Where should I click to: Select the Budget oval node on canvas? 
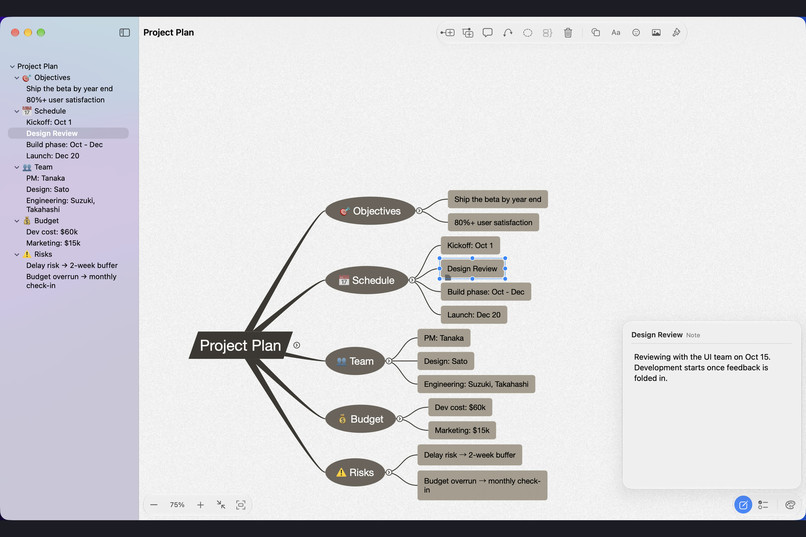(360, 419)
